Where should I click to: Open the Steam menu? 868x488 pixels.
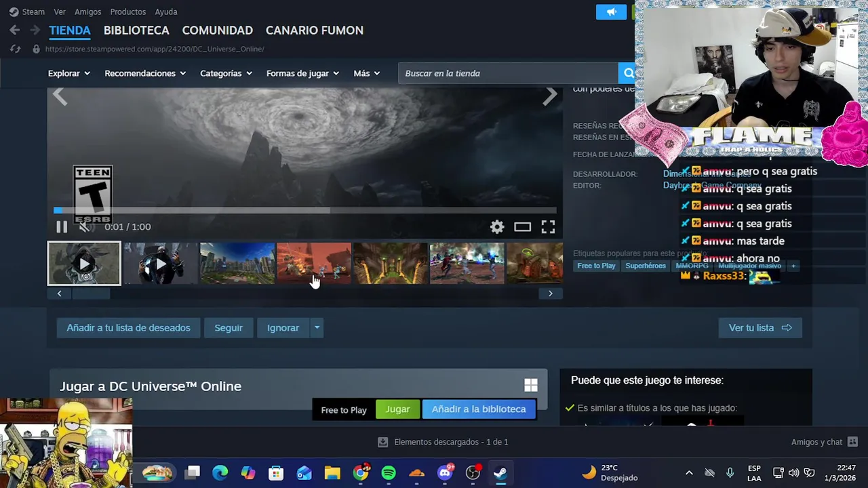click(x=27, y=12)
